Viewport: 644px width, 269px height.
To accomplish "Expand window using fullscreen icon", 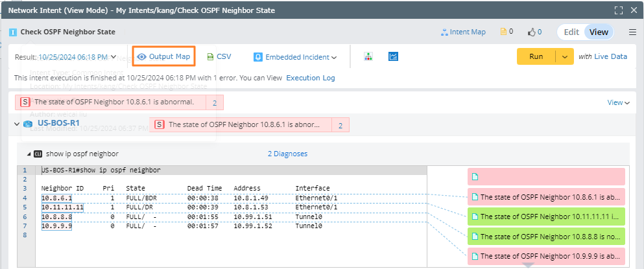I will pos(619,10).
